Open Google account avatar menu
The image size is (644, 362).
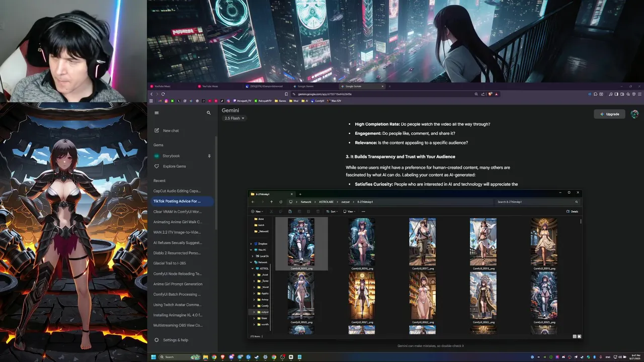(x=634, y=114)
